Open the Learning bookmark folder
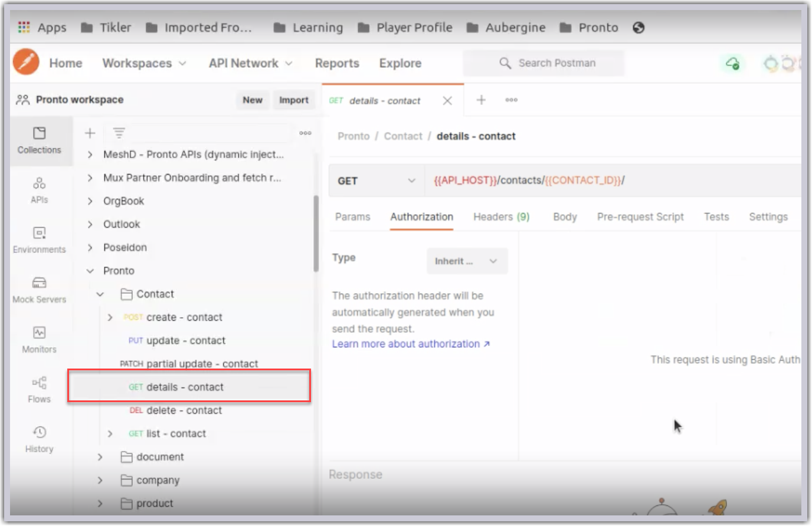Viewport: 812px width, 526px height. click(x=309, y=27)
